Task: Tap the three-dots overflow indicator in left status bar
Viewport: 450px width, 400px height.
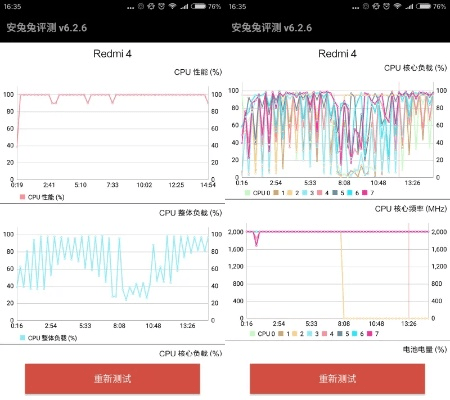Action: (x=131, y=7)
